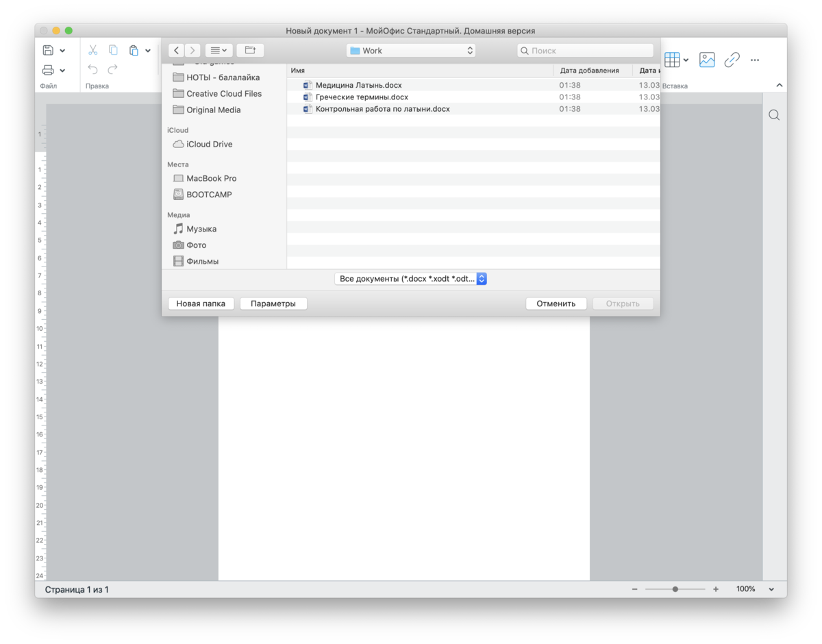
Task: Expand the table insert dropdown arrow
Action: [686, 60]
